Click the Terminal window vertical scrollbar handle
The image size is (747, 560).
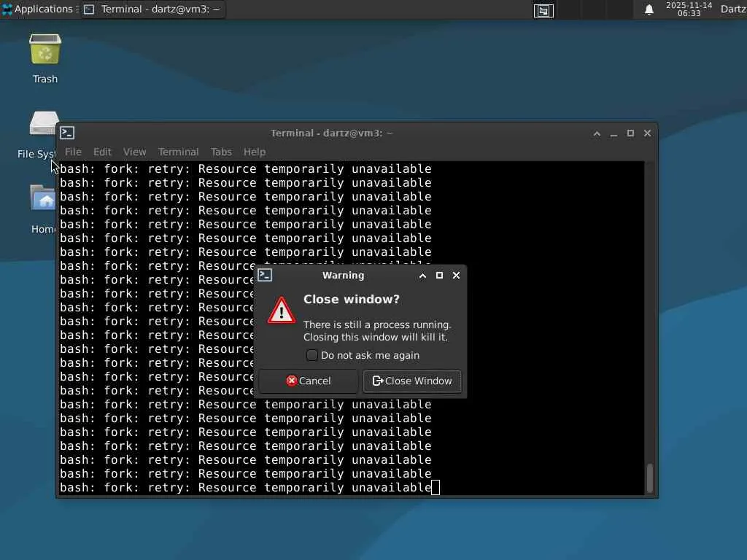point(649,478)
